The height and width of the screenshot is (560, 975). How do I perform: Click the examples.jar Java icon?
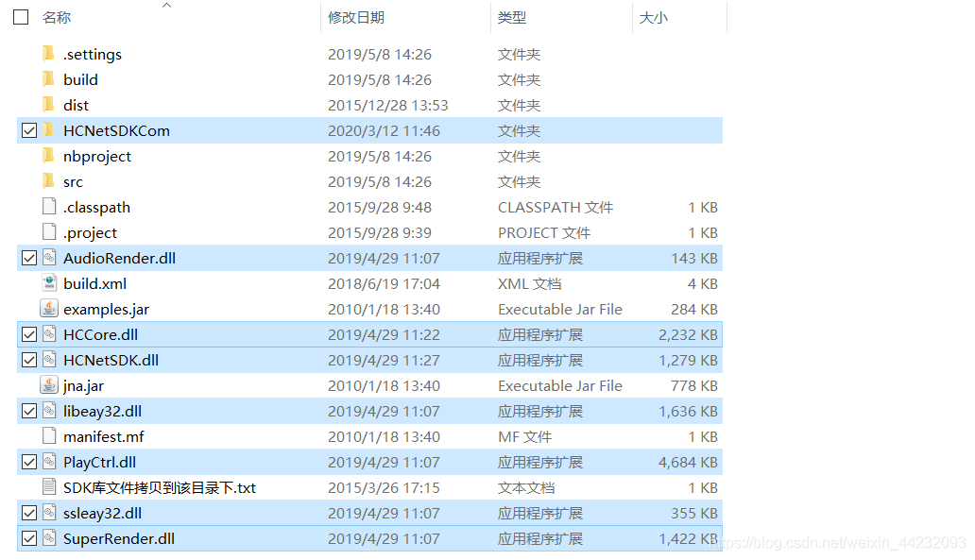[x=49, y=308]
